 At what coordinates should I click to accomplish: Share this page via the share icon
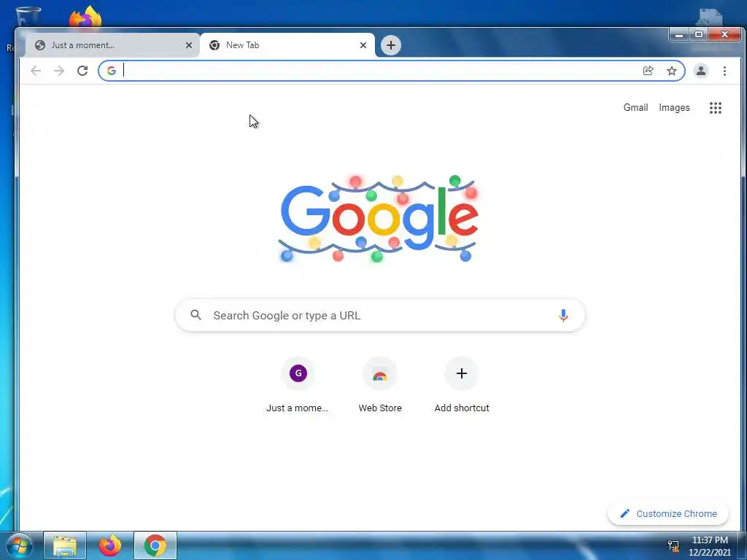[x=648, y=71]
